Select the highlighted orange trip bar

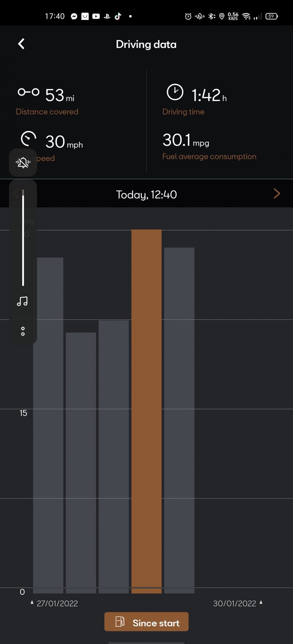[146, 411]
